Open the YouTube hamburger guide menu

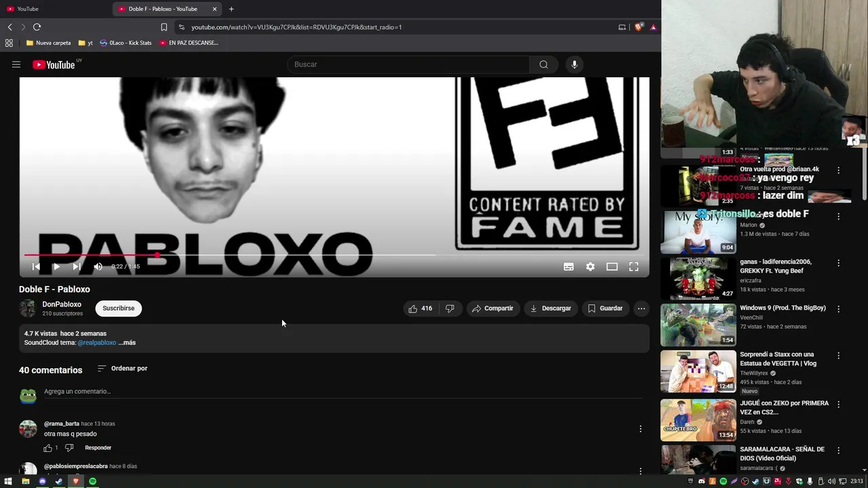pyautogui.click(x=16, y=64)
